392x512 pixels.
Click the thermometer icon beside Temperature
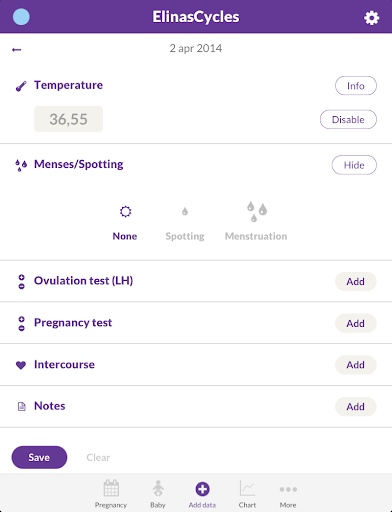pyautogui.click(x=21, y=86)
